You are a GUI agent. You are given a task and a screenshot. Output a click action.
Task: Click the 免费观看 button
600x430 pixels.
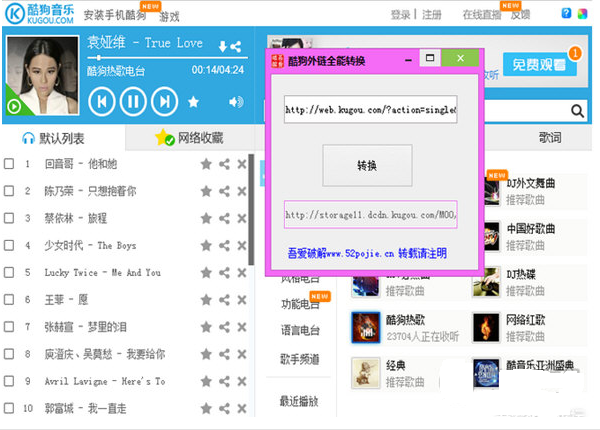click(x=540, y=65)
